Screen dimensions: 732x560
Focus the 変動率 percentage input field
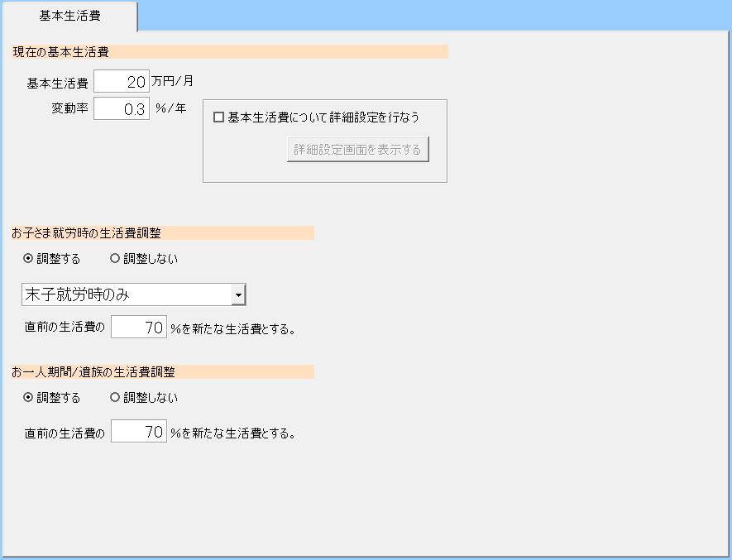[x=122, y=108]
